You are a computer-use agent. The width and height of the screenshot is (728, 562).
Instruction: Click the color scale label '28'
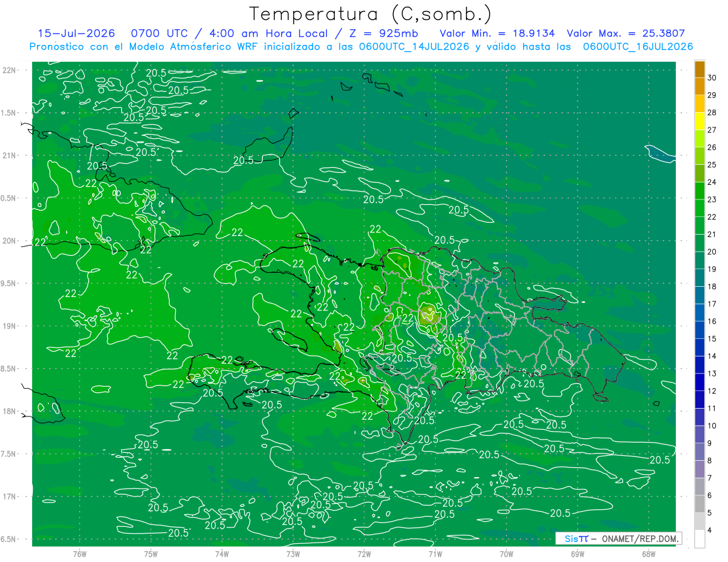point(712,113)
